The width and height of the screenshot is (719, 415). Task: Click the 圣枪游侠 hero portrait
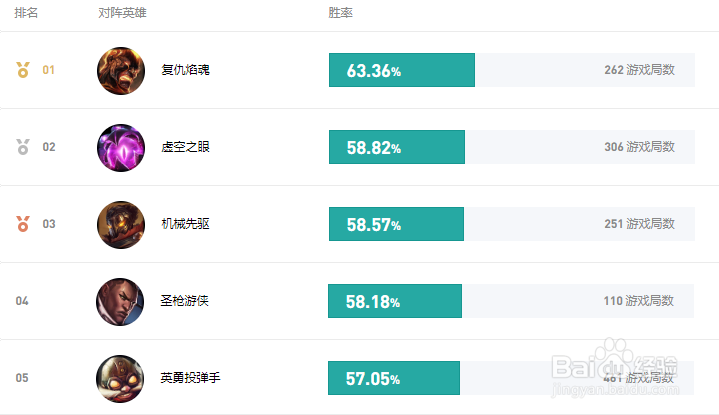(x=120, y=302)
